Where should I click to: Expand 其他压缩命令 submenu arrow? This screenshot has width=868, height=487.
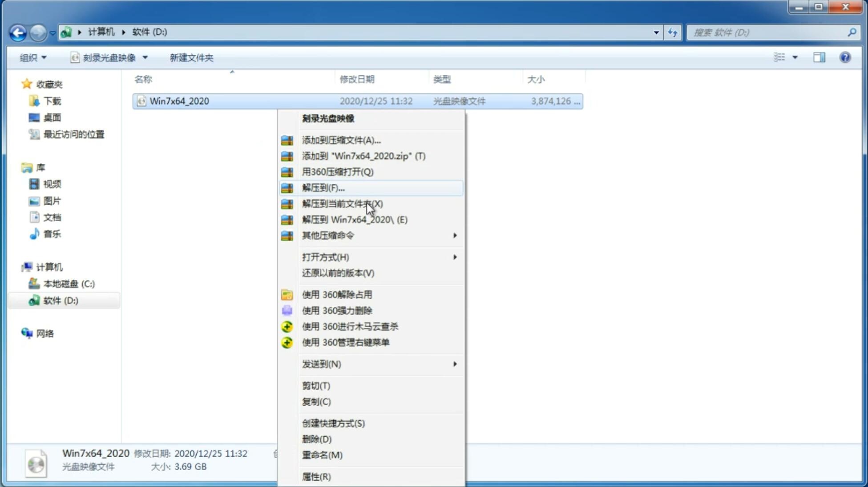pyautogui.click(x=455, y=235)
